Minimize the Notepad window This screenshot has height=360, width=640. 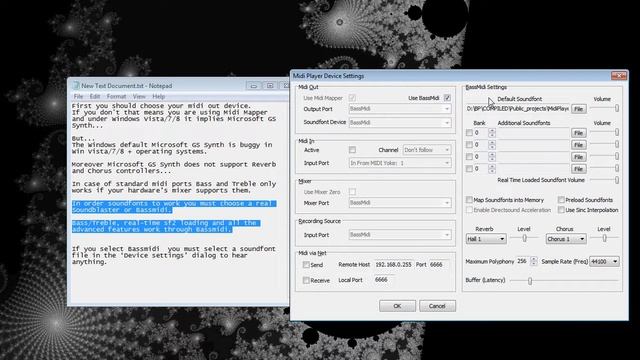point(253,85)
